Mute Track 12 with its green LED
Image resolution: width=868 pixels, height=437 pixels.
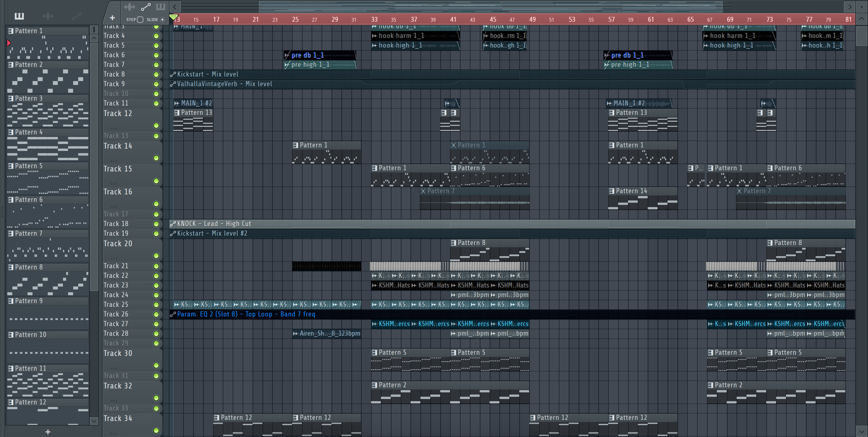[x=156, y=126]
